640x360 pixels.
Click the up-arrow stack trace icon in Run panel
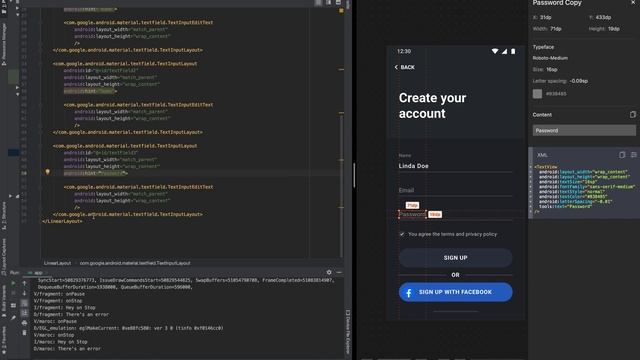24,283
